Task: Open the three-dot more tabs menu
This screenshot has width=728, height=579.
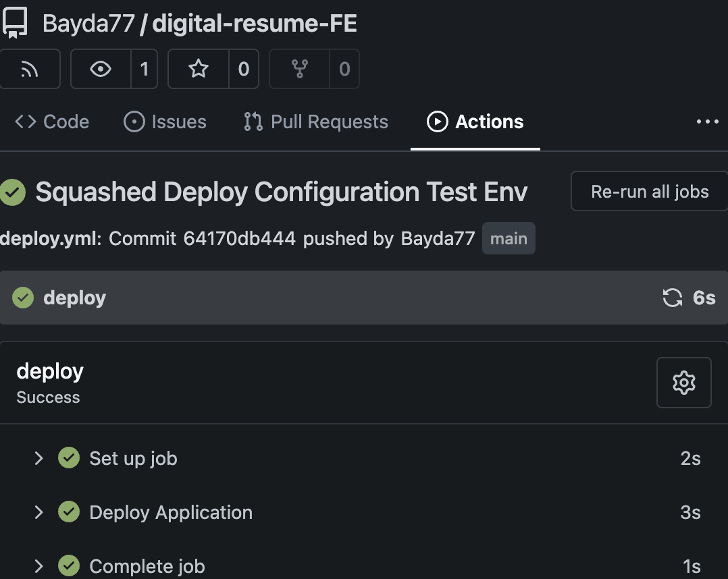Action: coord(707,122)
